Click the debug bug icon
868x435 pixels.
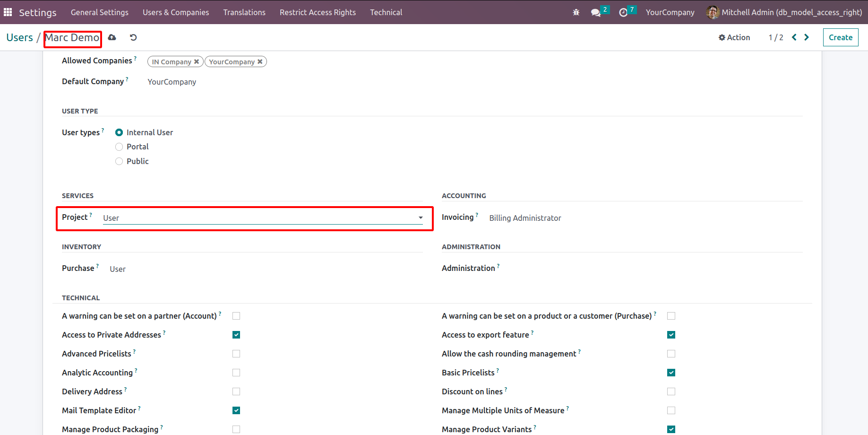(x=576, y=12)
